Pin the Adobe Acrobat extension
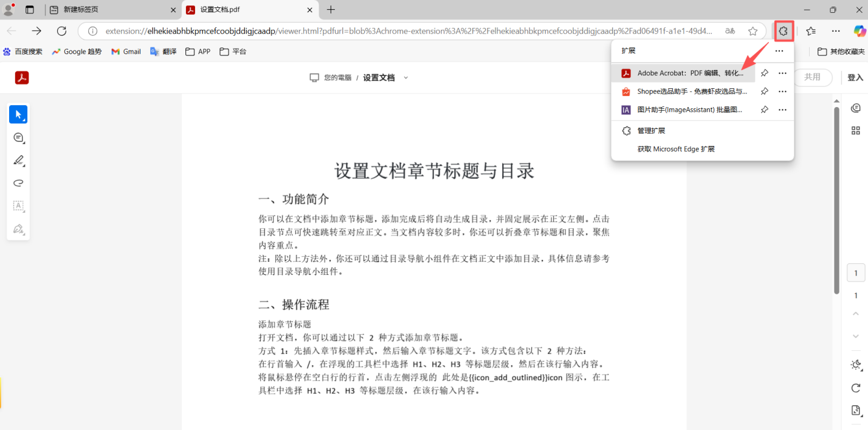This screenshot has height=430, width=868. pyautogui.click(x=764, y=73)
